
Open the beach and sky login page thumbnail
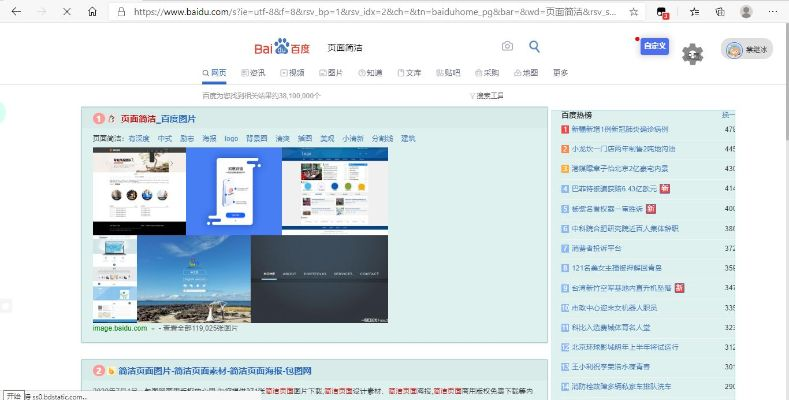coord(194,279)
